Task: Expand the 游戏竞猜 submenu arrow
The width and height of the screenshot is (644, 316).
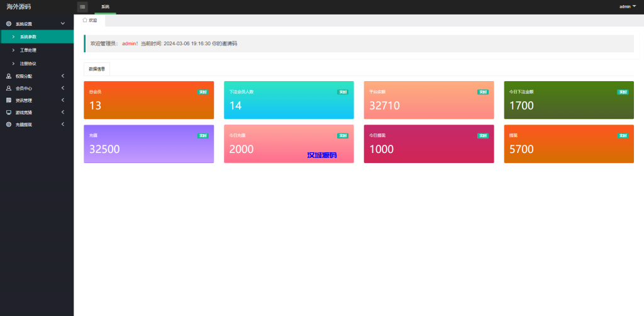Action: [62, 112]
